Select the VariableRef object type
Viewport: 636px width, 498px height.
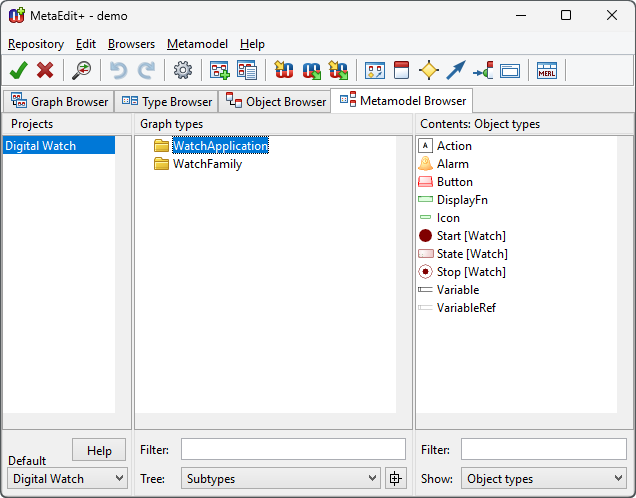coord(466,308)
